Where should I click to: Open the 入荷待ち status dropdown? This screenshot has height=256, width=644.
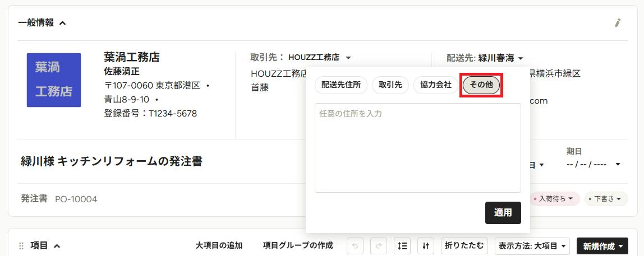555,198
